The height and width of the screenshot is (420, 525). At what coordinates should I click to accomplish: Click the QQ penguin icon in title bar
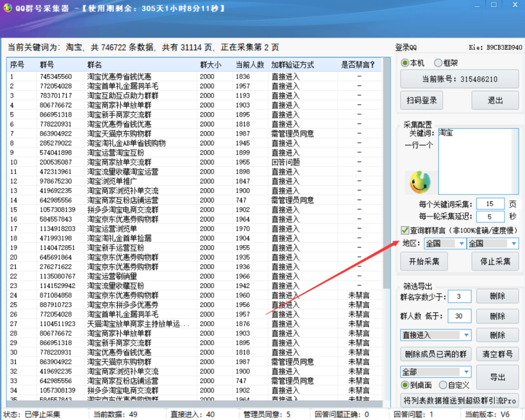tap(8, 8)
